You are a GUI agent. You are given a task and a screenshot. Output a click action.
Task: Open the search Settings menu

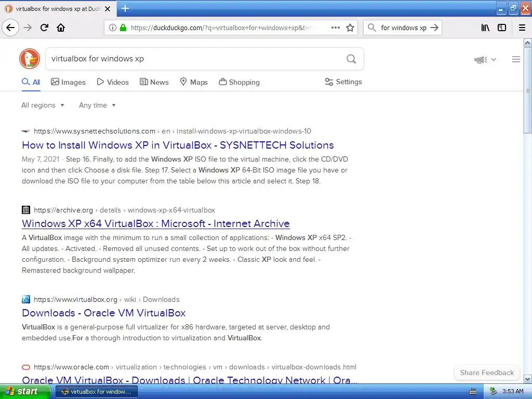(343, 82)
